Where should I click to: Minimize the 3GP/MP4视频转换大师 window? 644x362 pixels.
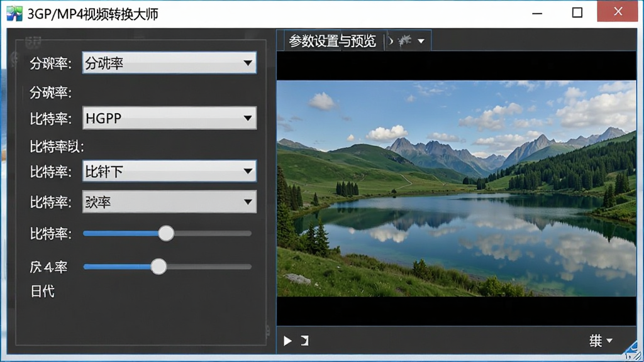pos(537,13)
